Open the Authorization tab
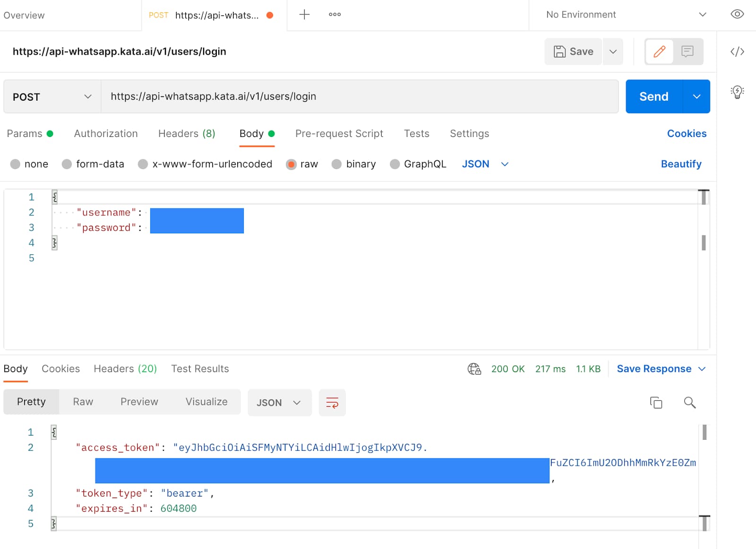 pos(106,134)
